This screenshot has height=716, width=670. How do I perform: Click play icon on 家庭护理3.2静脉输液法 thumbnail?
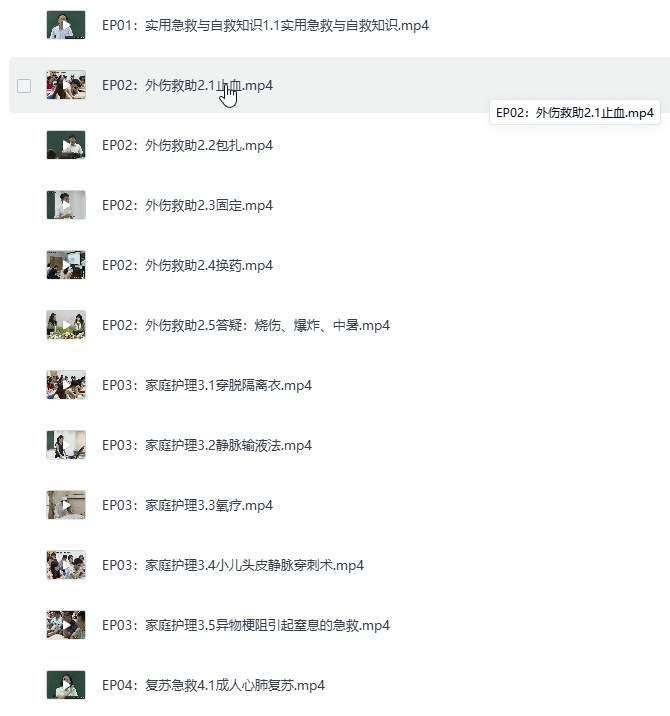(x=67, y=445)
